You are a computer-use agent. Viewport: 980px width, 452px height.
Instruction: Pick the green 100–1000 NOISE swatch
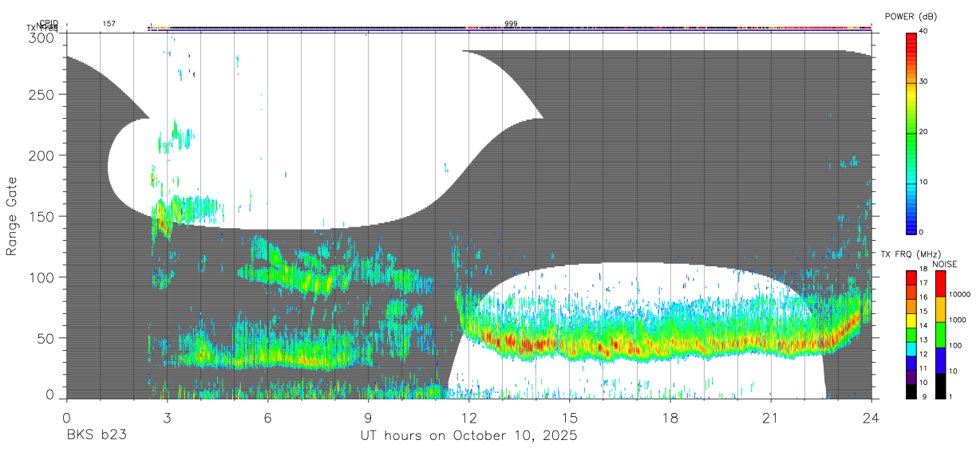pos(939,334)
